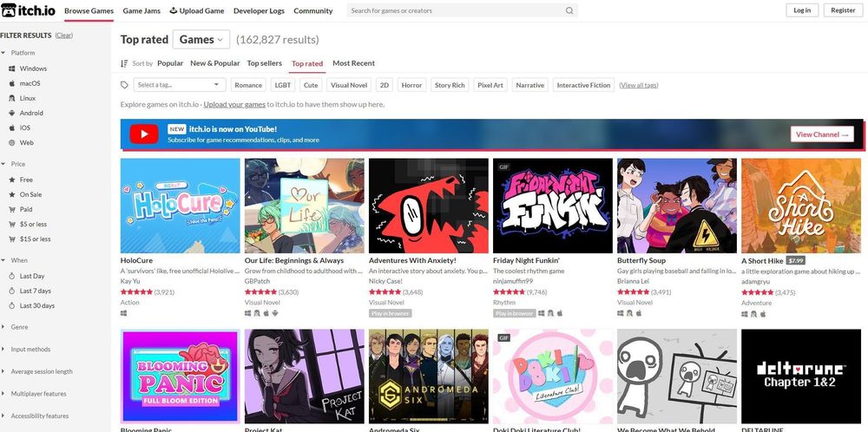868x432 pixels.
Task: Select the Horror tag
Action: coord(411,85)
